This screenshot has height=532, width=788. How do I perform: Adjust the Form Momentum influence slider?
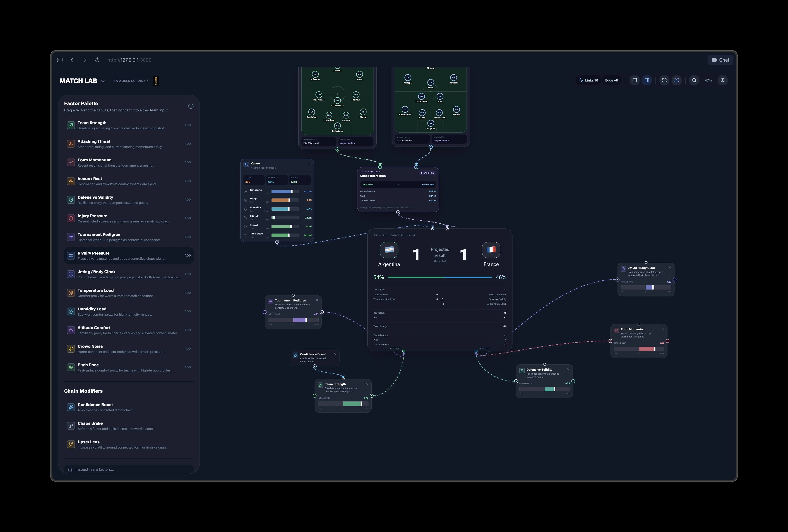click(x=639, y=349)
